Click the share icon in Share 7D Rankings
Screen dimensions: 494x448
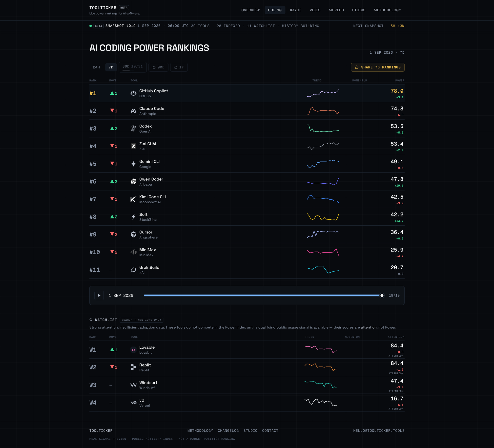click(x=357, y=67)
